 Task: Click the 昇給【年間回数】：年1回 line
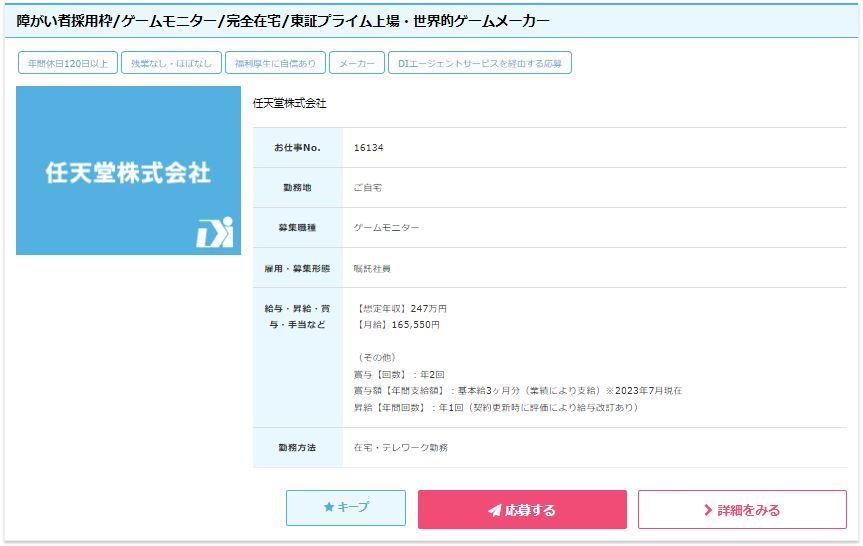point(496,407)
